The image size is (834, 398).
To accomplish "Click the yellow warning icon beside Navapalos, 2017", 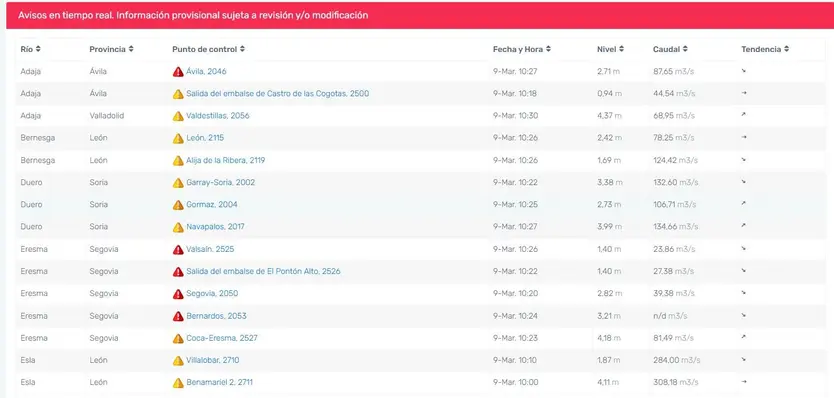I will click(178, 227).
